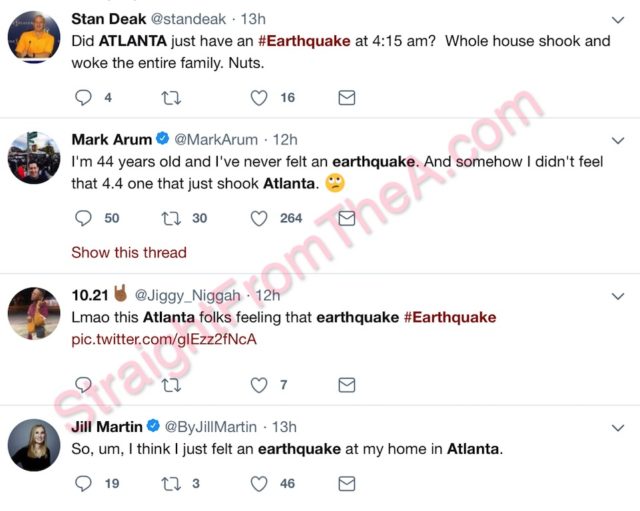Like the 10.21 Jiggy tweet

click(259, 385)
